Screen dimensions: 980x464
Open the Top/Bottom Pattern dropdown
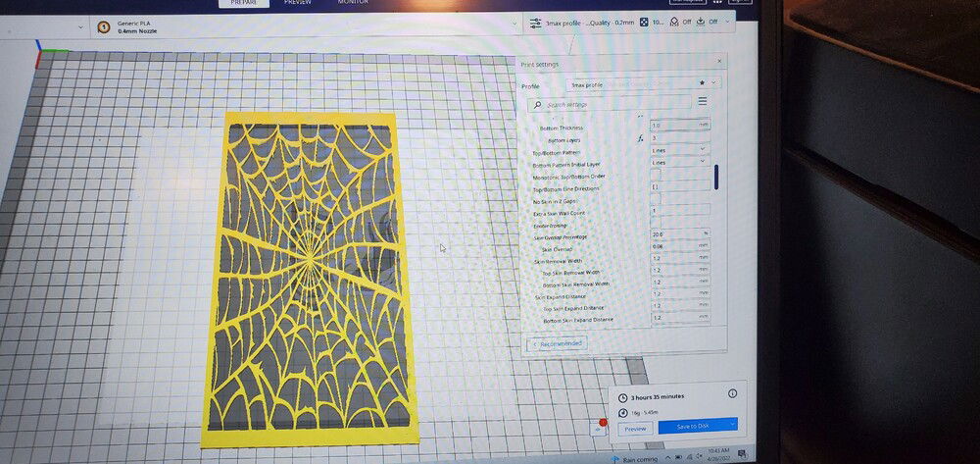679,150
